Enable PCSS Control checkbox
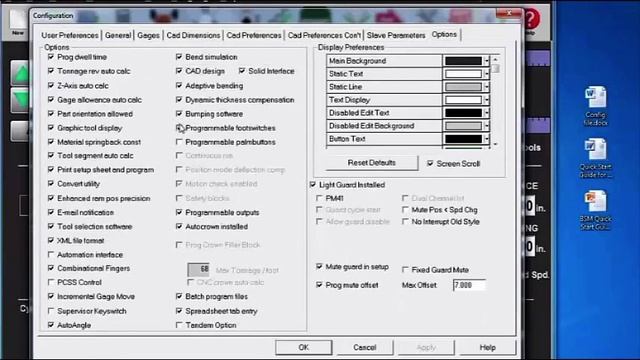Viewport: 640px width, 360px height. [51, 282]
